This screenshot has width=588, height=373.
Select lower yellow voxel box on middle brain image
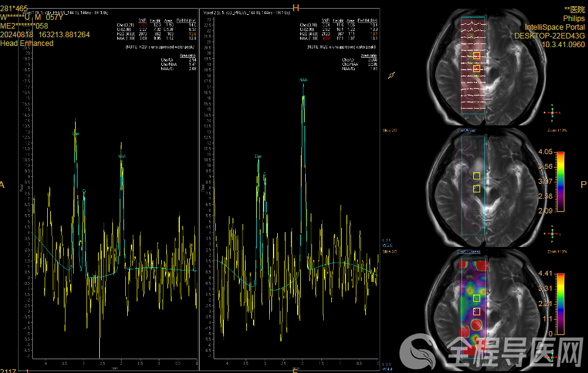click(476, 189)
